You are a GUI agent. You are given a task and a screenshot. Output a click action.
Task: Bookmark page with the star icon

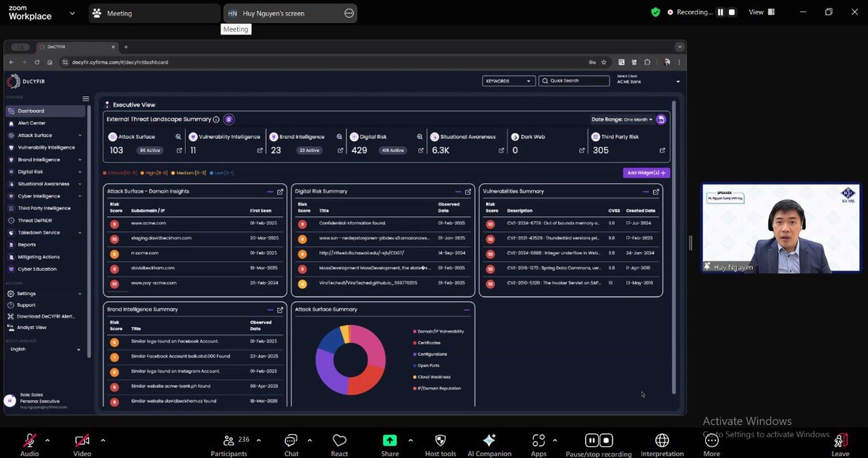604,62
